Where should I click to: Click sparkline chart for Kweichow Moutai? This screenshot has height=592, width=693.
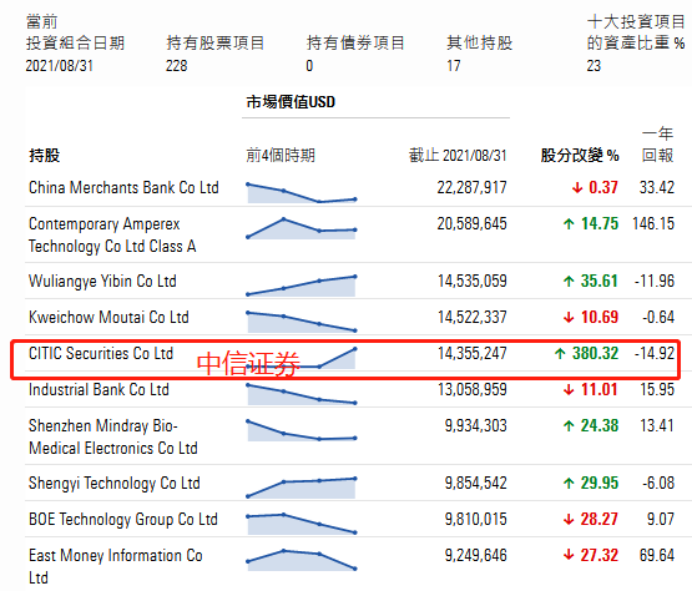click(301, 321)
